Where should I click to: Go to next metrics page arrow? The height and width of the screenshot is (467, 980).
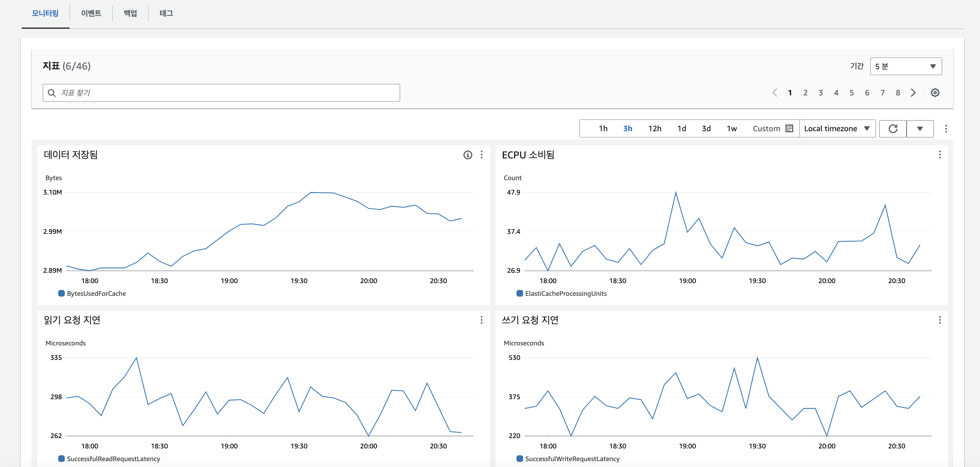[x=913, y=93]
